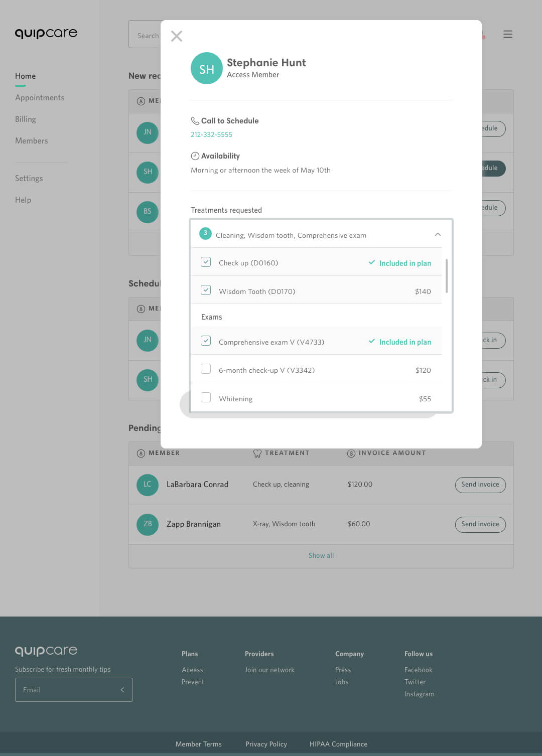The image size is (542, 756).
Task: Click the tooth icon in Treatment header
Action: pos(257,453)
